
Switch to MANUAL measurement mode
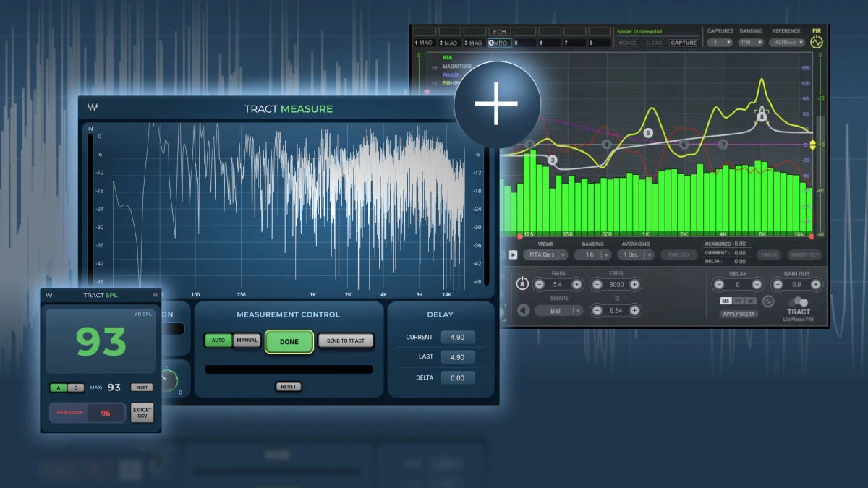[247, 341]
